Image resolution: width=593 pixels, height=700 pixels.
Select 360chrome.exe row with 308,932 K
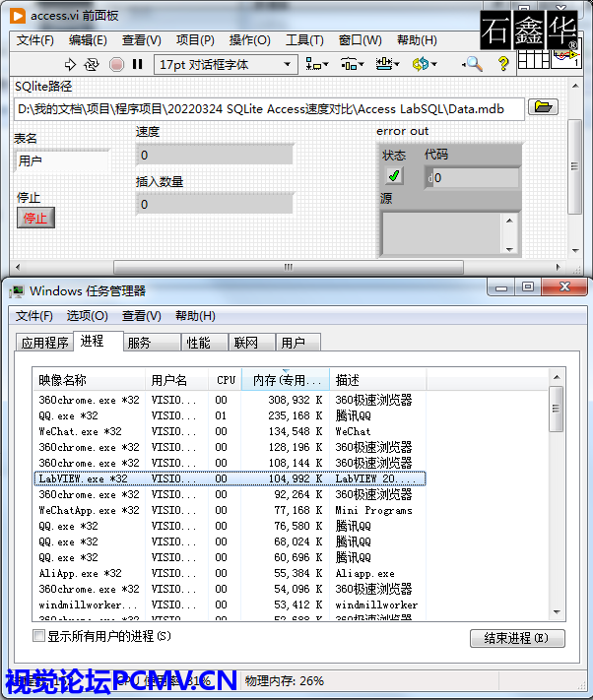[x=230, y=400]
